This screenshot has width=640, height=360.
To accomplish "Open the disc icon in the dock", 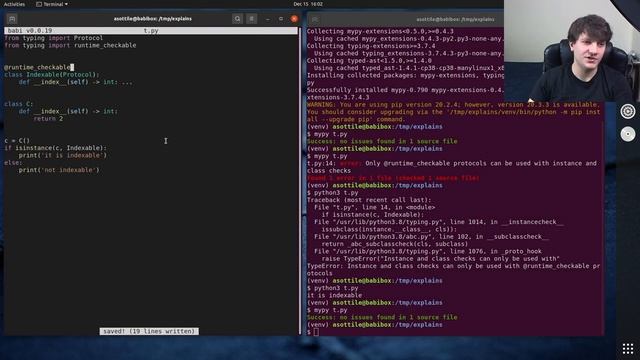I will point(628,134).
